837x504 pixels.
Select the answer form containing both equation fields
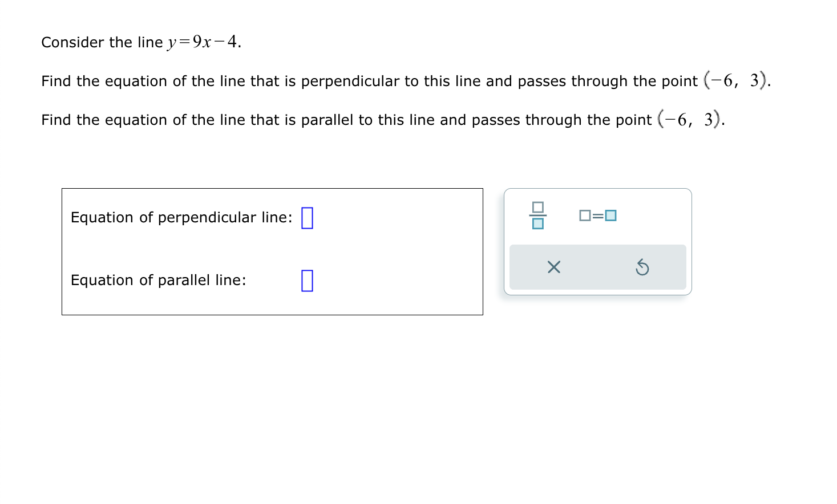point(272,251)
